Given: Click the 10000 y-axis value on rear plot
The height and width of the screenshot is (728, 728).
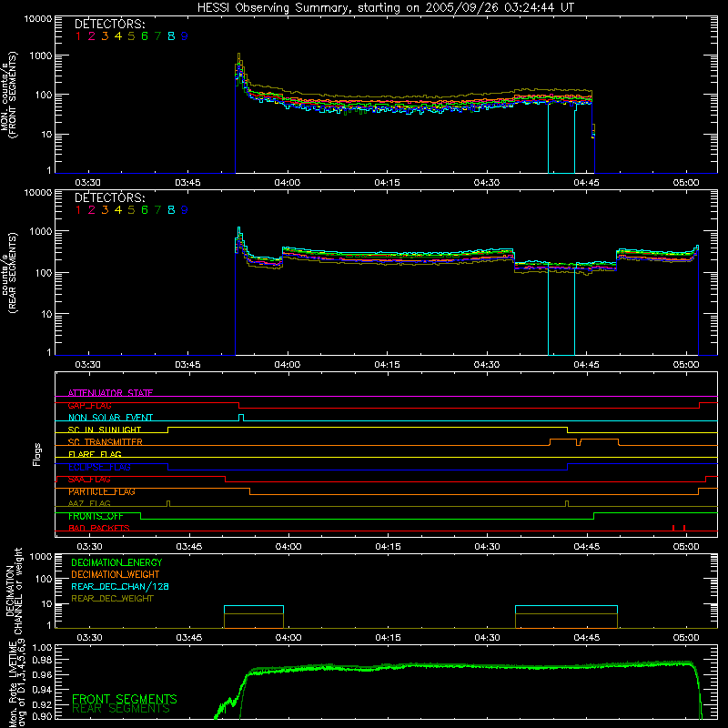Looking at the screenshot, I should click(x=38, y=193).
